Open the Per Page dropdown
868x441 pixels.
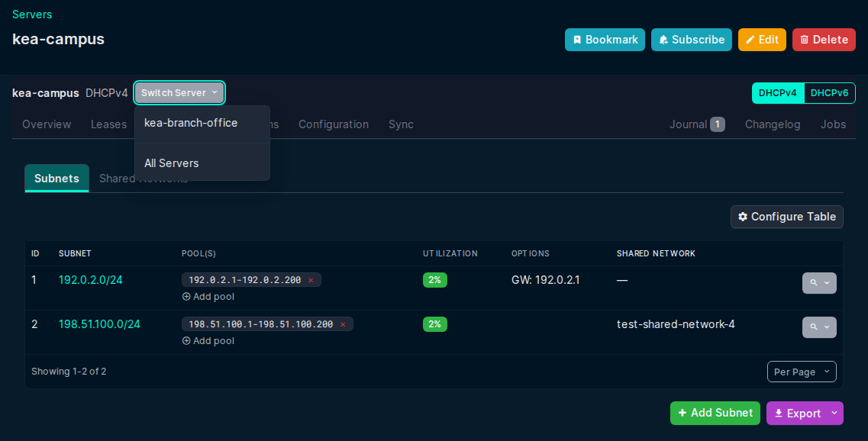pos(802,372)
